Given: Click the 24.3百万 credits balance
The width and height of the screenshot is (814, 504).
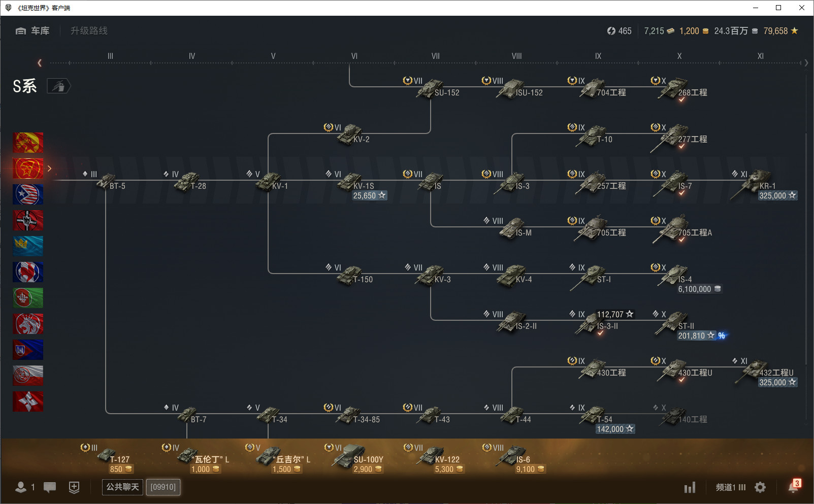Looking at the screenshot, I should [x=736, y=31].
